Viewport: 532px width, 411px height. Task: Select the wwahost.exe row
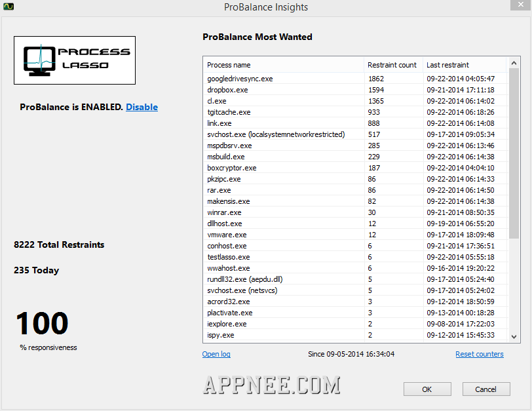pos(355,268)
